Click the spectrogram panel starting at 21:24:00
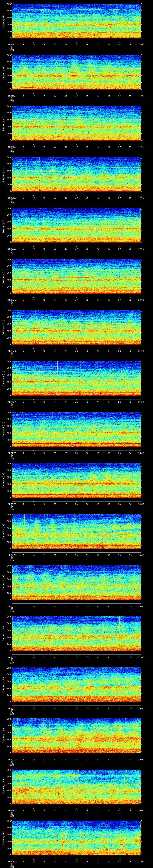Image resolution: width=153 pixels, height=868 pixels. (77, 532)
